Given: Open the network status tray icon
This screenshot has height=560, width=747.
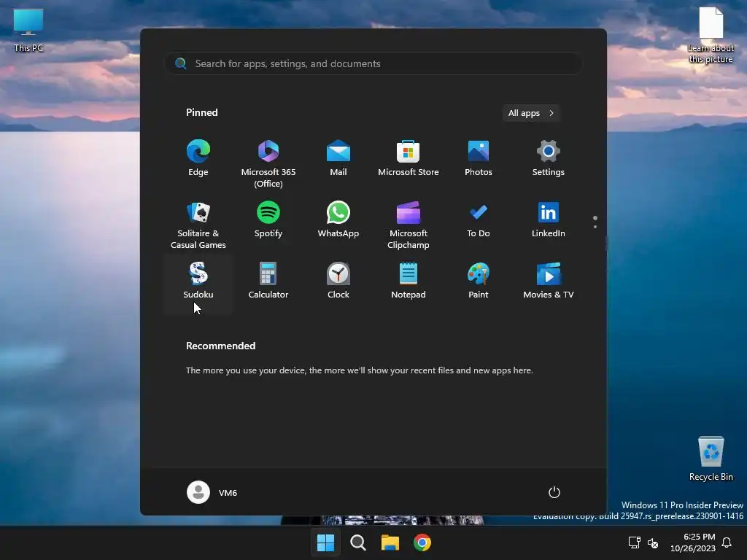Looking at the screenshot, I should coord(634,542).
